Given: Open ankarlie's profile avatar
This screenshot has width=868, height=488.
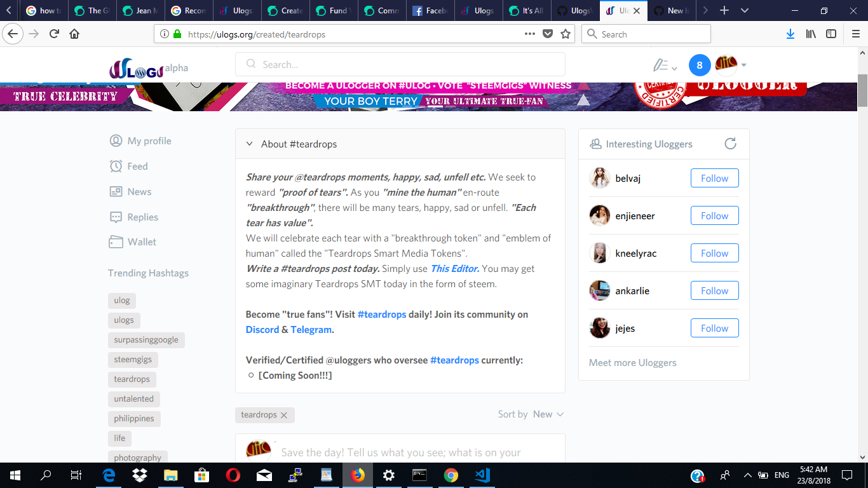Looking at the screenshot, I should coord(600,291).
